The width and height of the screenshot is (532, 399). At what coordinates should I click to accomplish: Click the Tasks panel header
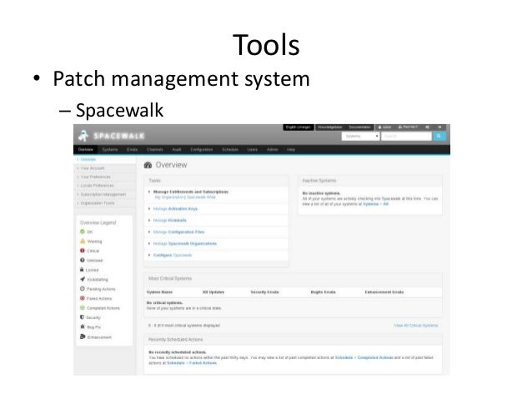[217, 181]
